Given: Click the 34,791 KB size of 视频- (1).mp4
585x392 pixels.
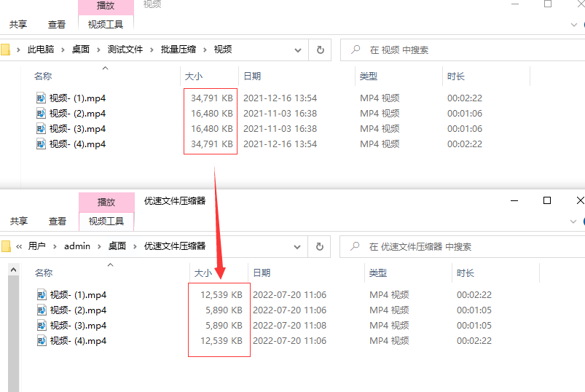Looking at the screenshot, I should 211,98.
